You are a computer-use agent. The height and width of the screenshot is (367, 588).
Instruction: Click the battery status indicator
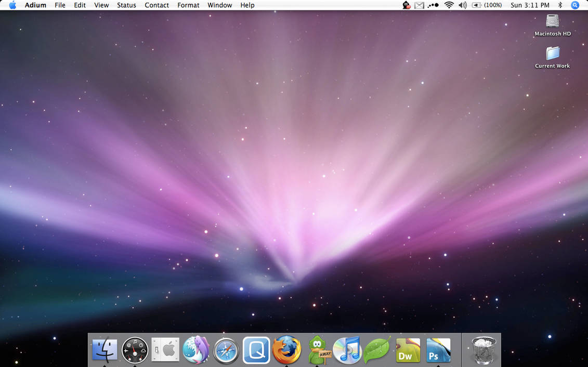(487, 5)
